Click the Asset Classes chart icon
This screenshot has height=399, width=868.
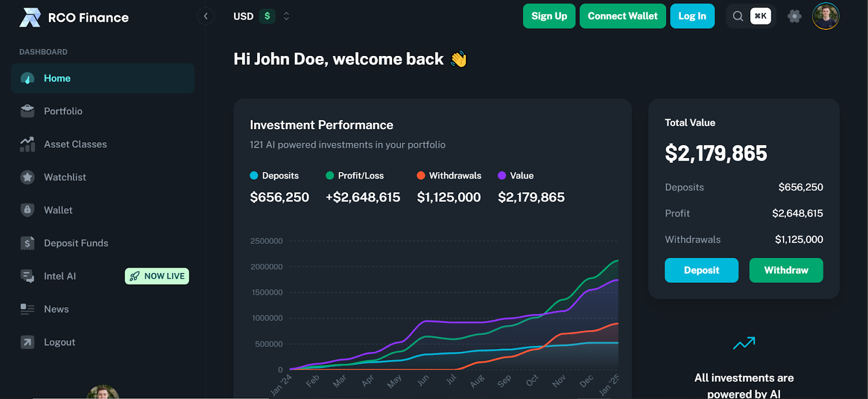(x=27, y=144)
